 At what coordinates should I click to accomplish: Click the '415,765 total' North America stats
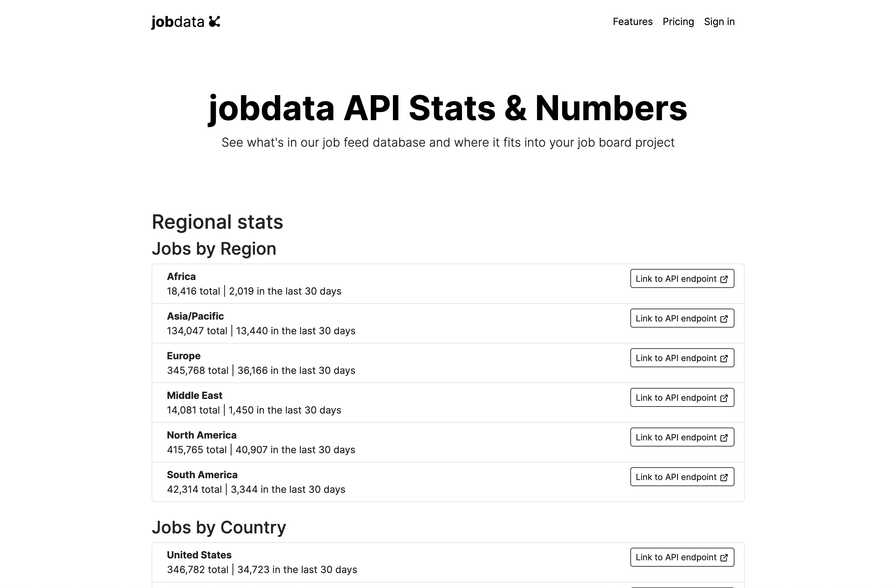tap(261, 450)
